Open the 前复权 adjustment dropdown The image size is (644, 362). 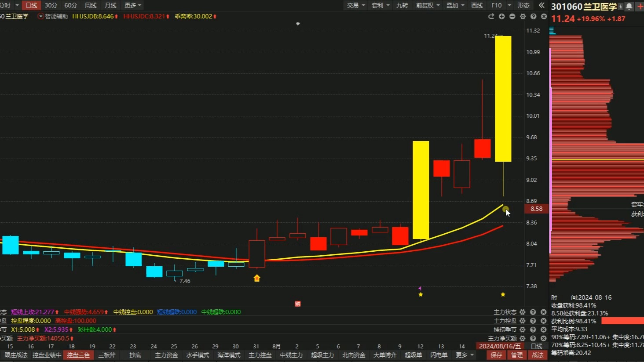(x=428, y=5)
